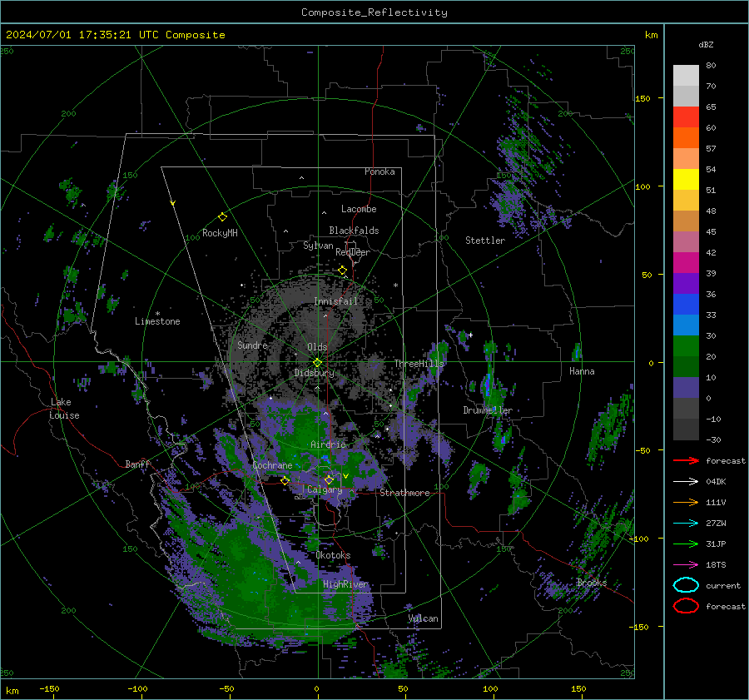The height and width of the screenshot is (700, 749).
Task: Click the ThreeHills city label
Action: (x=419, y=364)
